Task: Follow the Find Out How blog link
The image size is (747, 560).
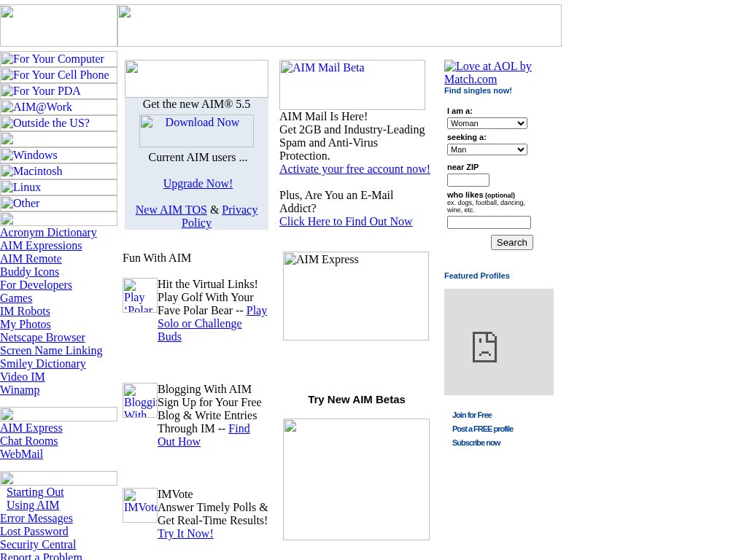Action: click(204, 435)
